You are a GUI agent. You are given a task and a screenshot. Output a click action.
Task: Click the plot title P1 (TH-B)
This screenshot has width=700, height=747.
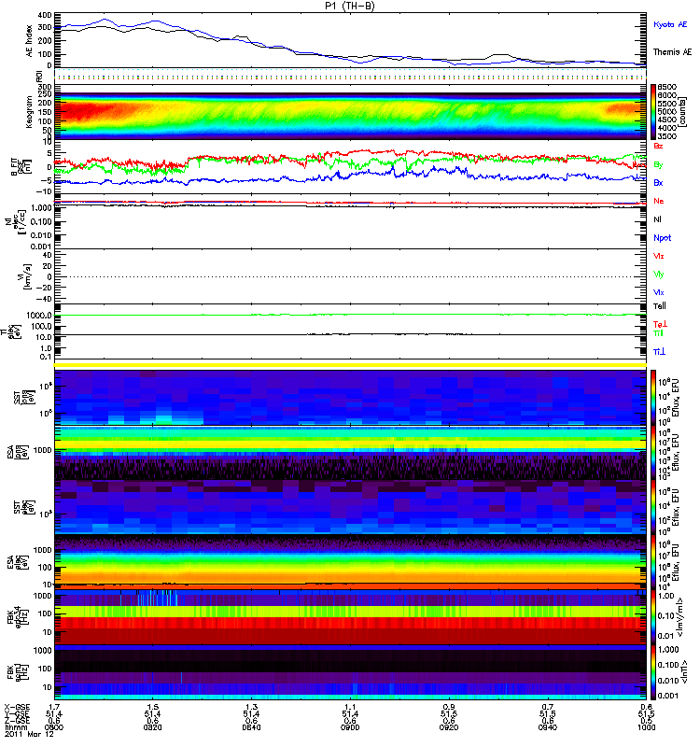350,6
